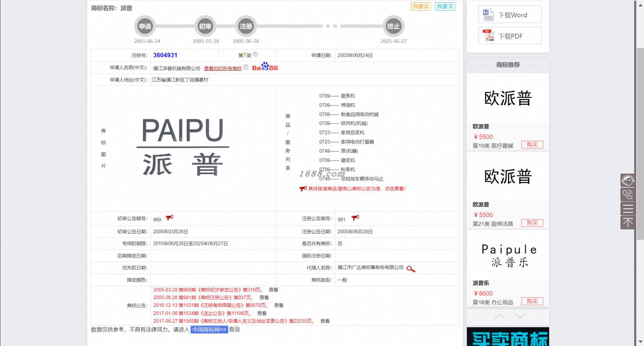Click the help icon beside 第7类
Screen dimensions: 644x346
click(x=256, y=54)
